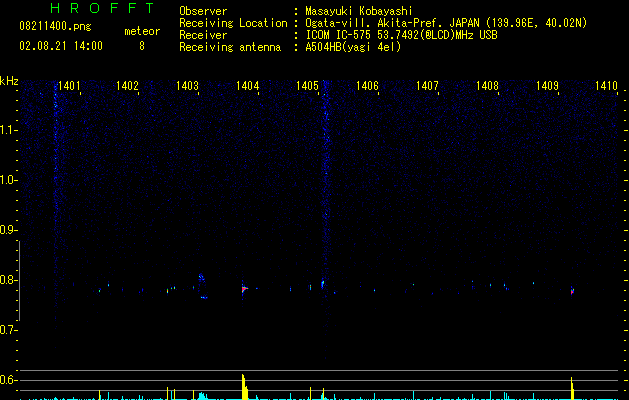Screen dimensions: 629x400
Task: Click the 0.8 kHz frequency label
Action: point(8,280)
